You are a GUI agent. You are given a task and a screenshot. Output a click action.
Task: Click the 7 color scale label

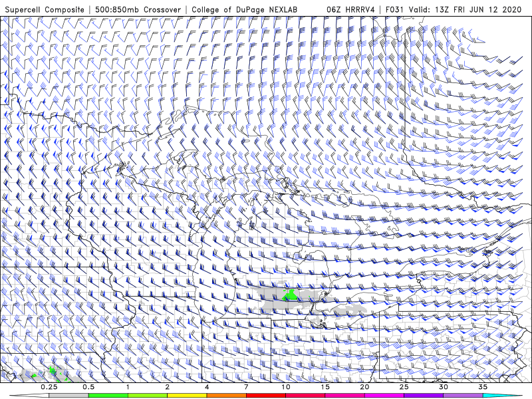(246, 387)
